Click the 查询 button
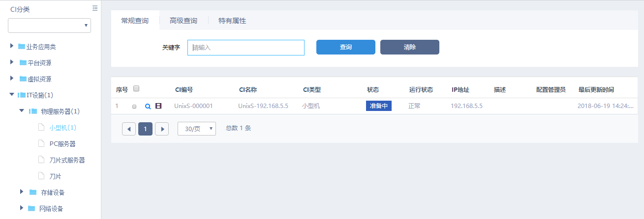Viewport: 644px width, 219px height. click(345, 47)
